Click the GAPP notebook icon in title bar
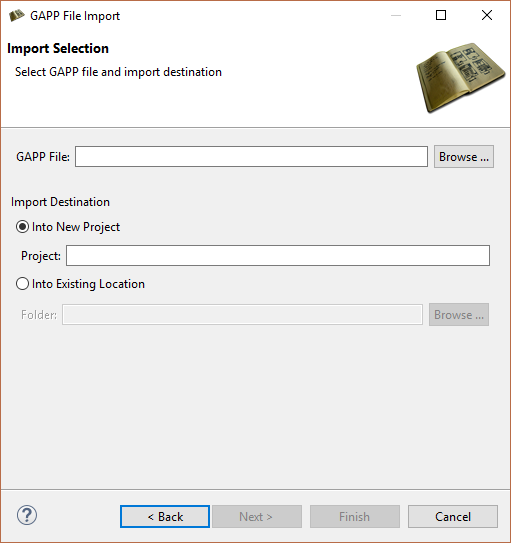The image size is (511, 543). click(x=17, y=16)
